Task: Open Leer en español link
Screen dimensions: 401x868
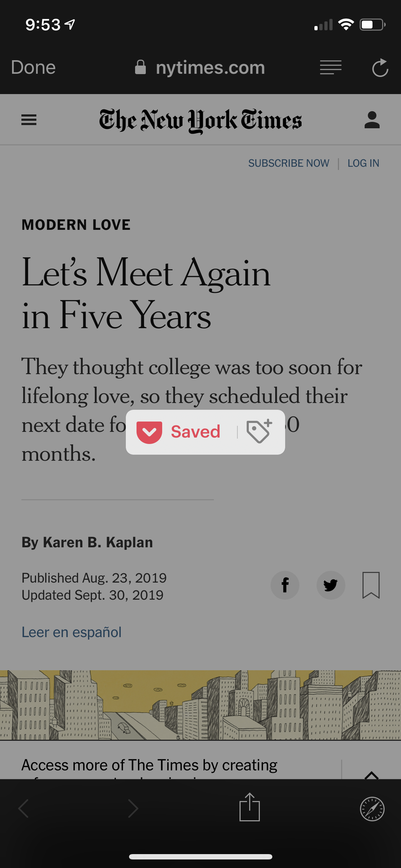Action: (72, 632)
